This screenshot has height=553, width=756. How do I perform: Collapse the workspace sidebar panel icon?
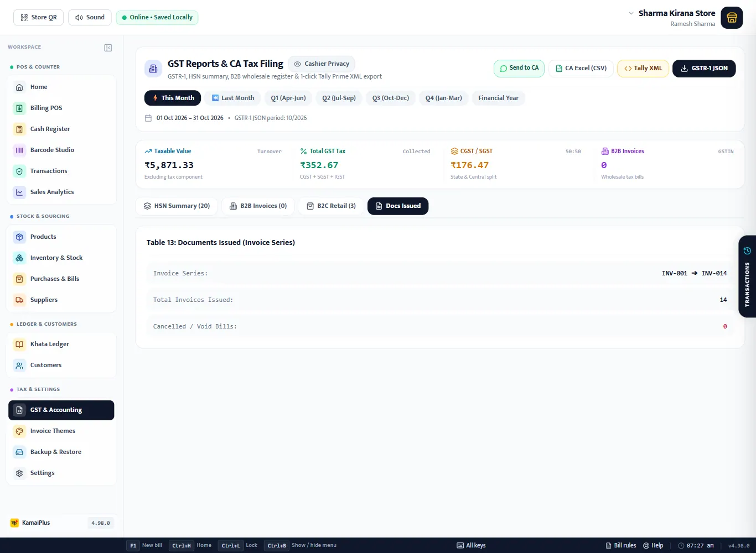108,48
